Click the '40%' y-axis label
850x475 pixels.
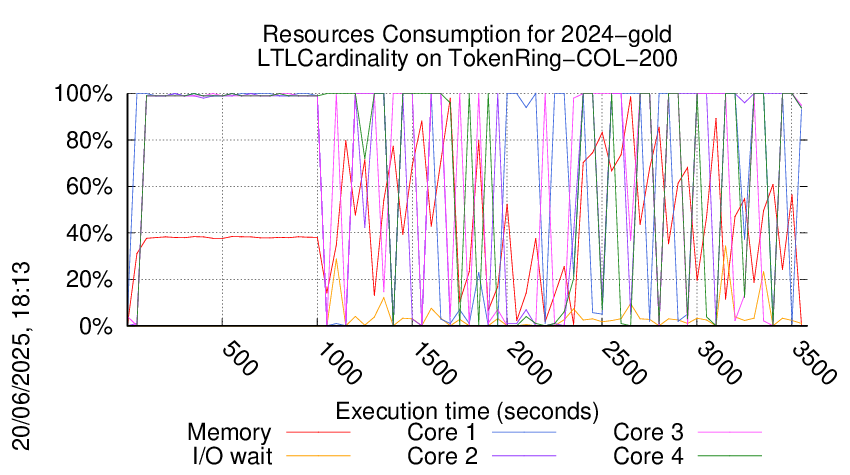tap(89, 233)
